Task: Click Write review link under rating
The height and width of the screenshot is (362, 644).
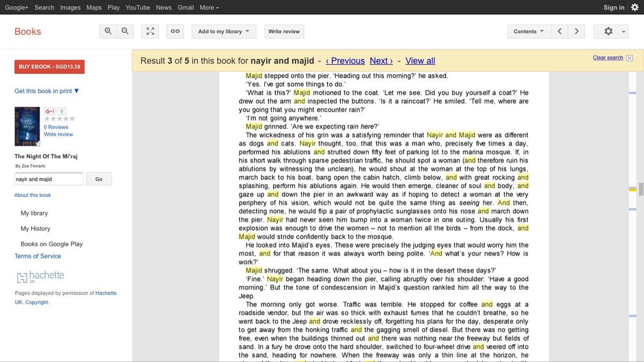Action: tap(58, 135)
